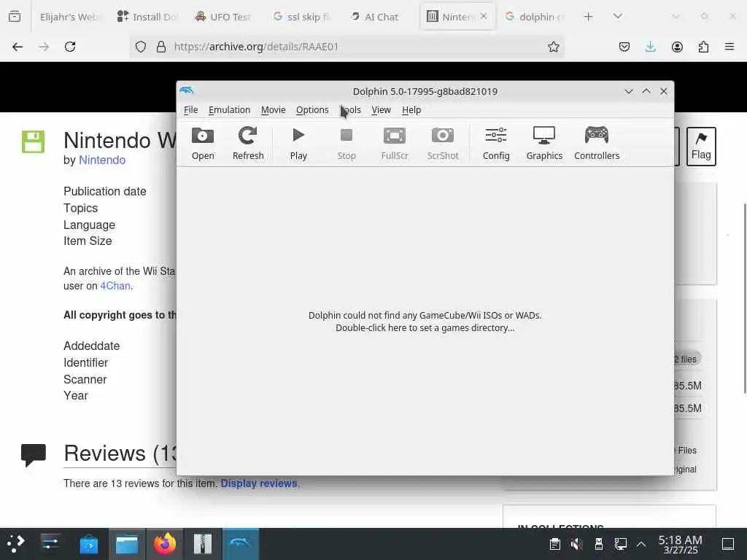Take a screenshot with ScrShot icon
This screenshot has width=747, height=560.
(443, 144)
